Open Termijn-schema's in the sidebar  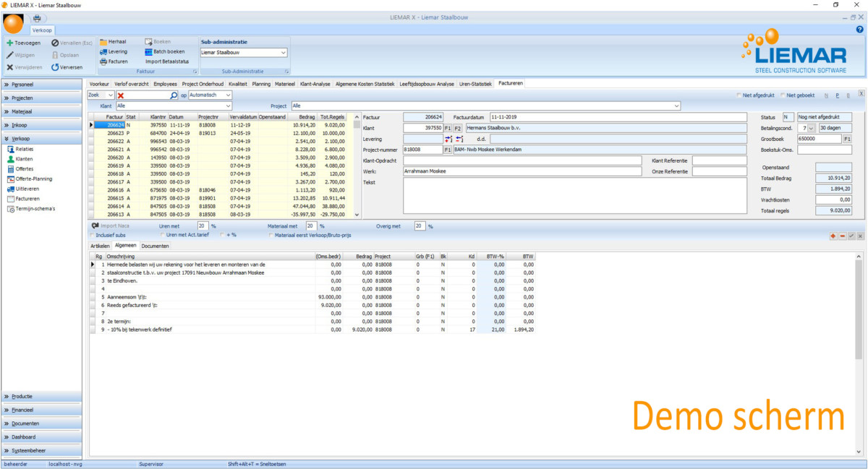click(30, 209)
